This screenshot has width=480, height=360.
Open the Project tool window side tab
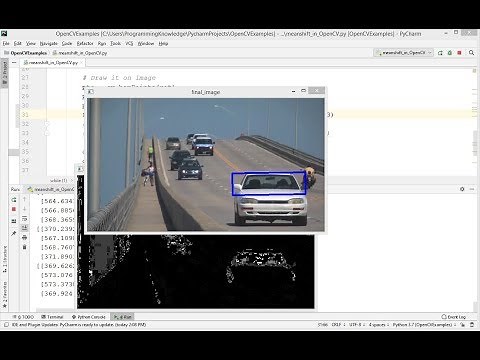click(x=5, y=74)
